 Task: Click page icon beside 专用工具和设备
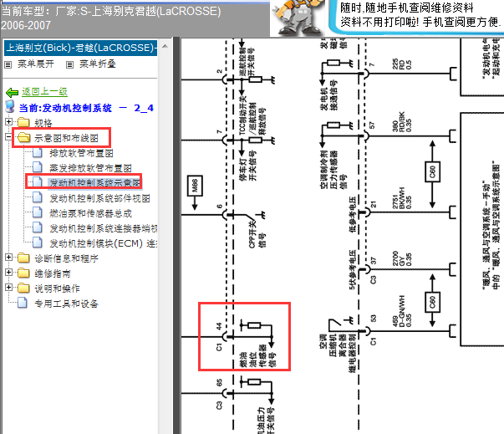tap(23, 303)
